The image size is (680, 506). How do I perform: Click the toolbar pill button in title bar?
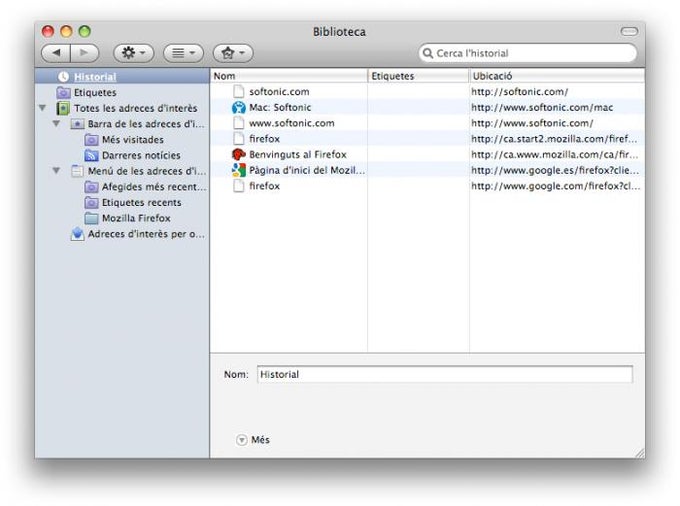point(629,31)
